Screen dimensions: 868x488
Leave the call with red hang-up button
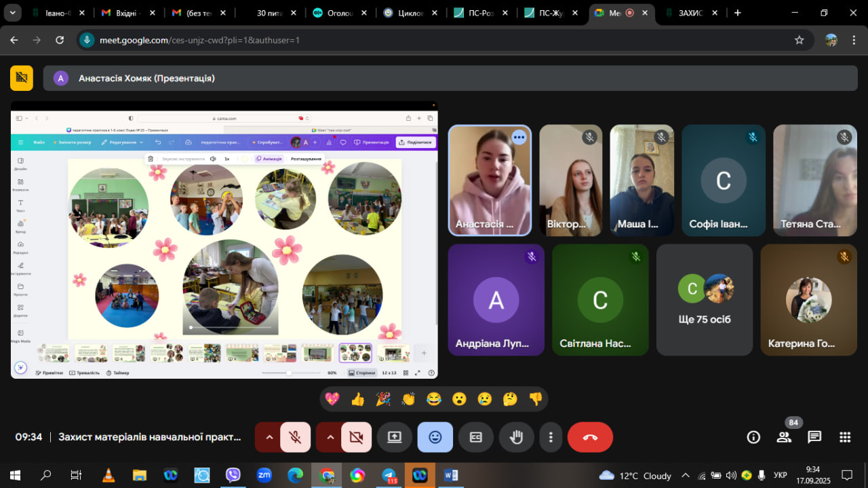590,437
